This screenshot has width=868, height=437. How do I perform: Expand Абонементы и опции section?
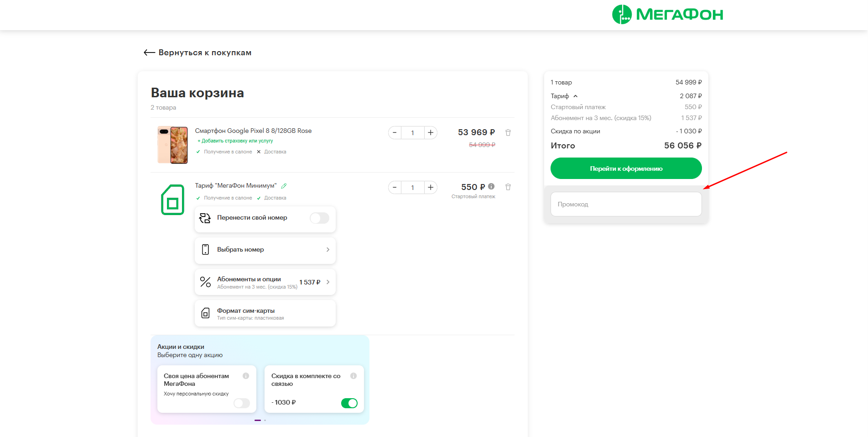(x=265, y=282)
